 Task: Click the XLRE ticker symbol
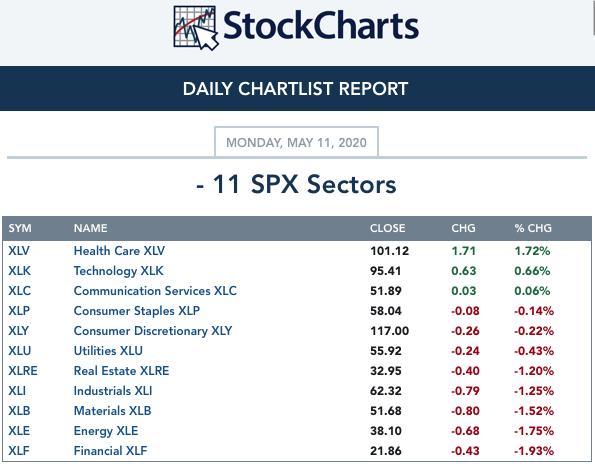click(23, 371)
